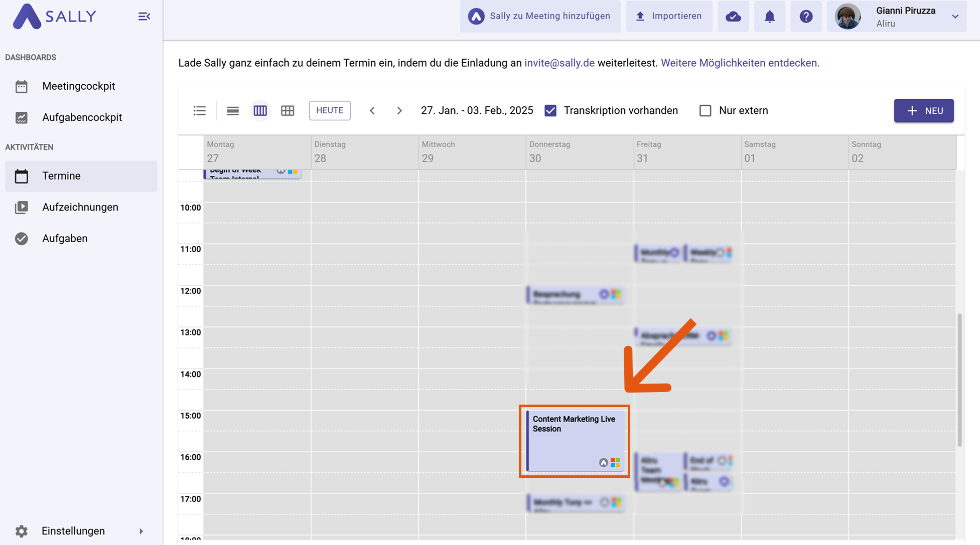The width and height of the screenshot is (980, 545).
Task: Collapse the sidebar with menu icon
Action: pos(144,17)
